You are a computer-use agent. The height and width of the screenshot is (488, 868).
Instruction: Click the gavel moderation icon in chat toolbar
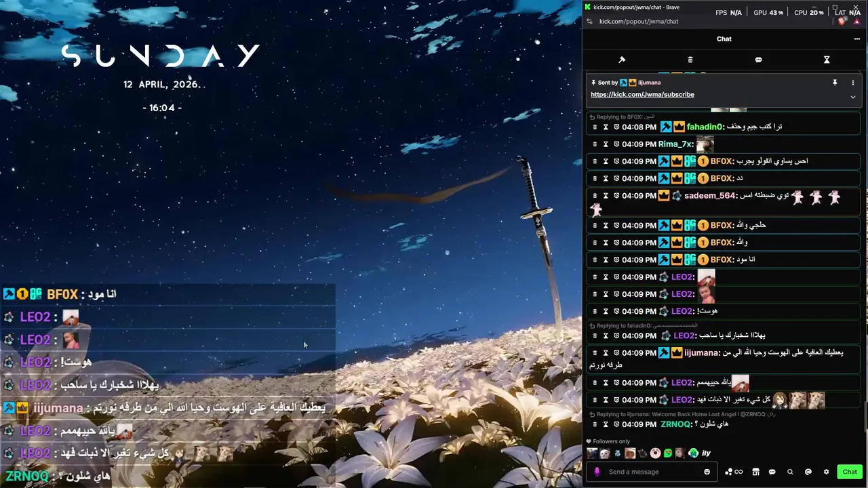[622, 60]
